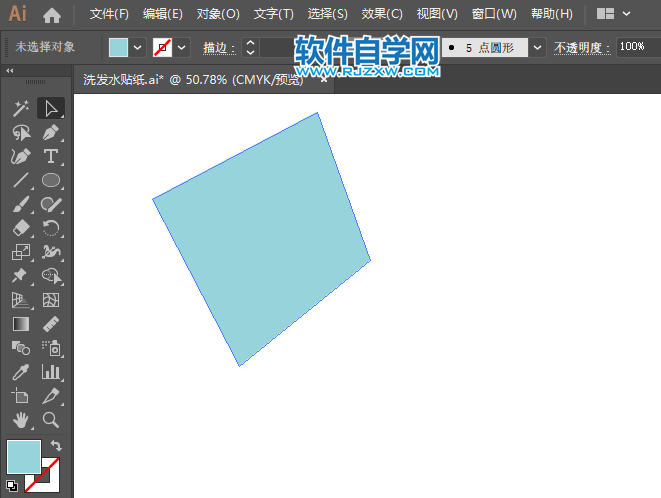Open the 文字(T) menu
The width and height of the screenshot is (661, 498).
(x=274, y=14)
